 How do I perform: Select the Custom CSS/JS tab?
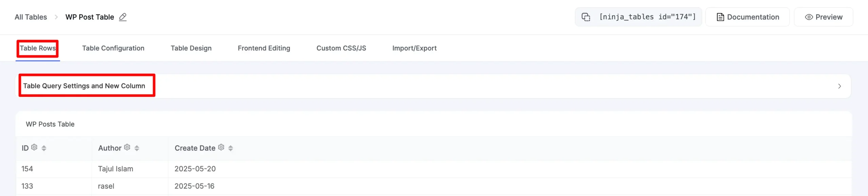click(x=341, y=48)
